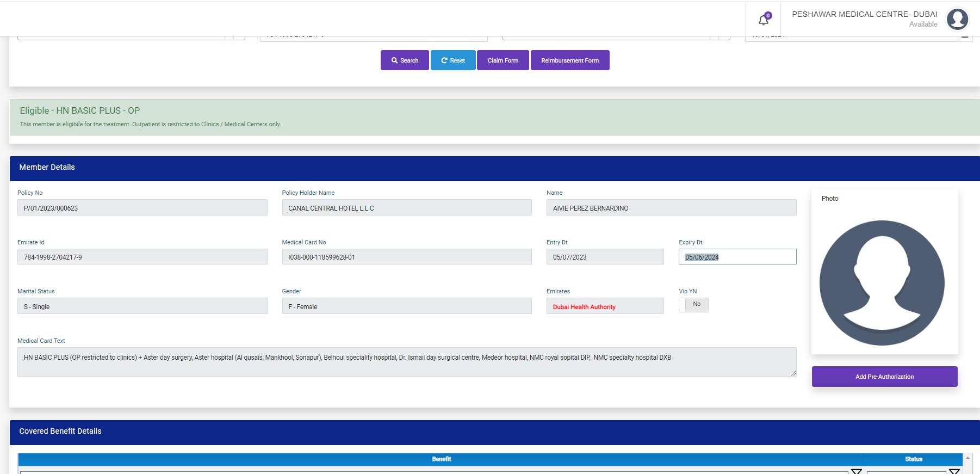This screenshot has height=474, width=980.
Task: Click the Expiry Dt date field
Action: (737, 257)
